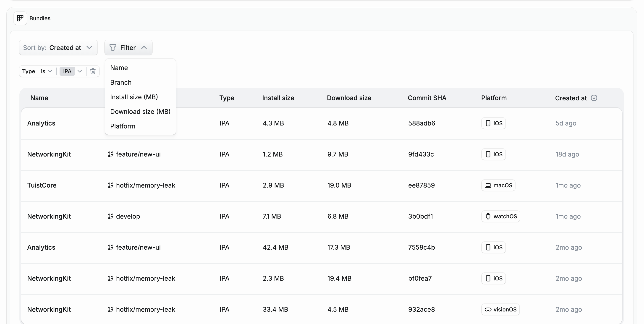Click the Bundles grid icon
Image resolution: width=644 pixels, height=324 pixels.
tap(20, 18)
